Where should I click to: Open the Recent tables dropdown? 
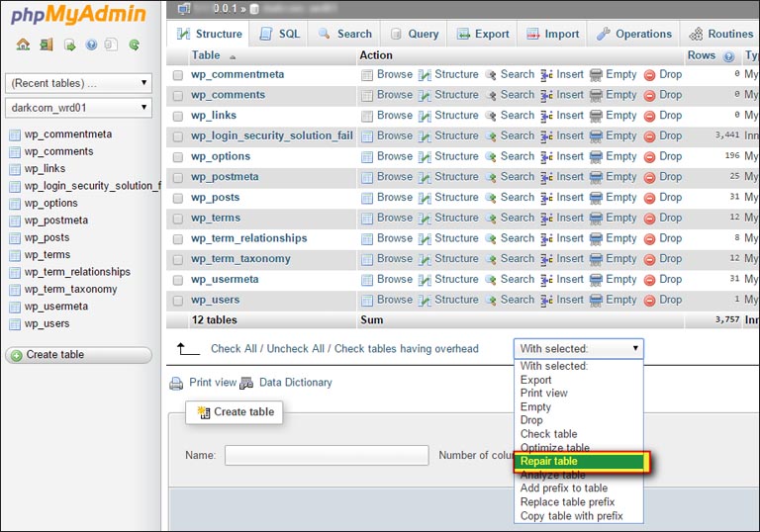pos(78,83)
